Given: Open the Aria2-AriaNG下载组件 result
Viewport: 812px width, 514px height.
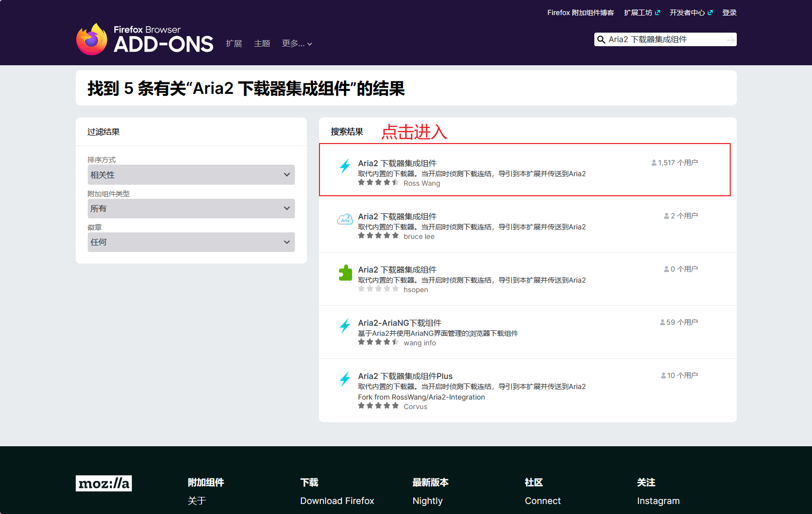Looking at the screenshot, I should click(400, 323).
